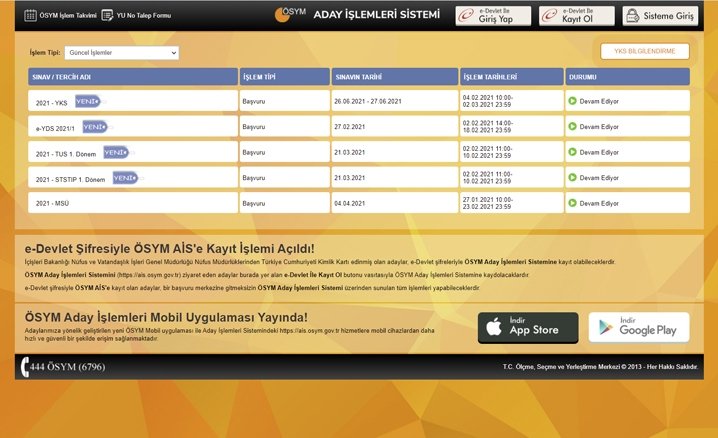Open YU No Talep Formu icon
This screenshot has height=438, width=718.
tap(107, 16)
